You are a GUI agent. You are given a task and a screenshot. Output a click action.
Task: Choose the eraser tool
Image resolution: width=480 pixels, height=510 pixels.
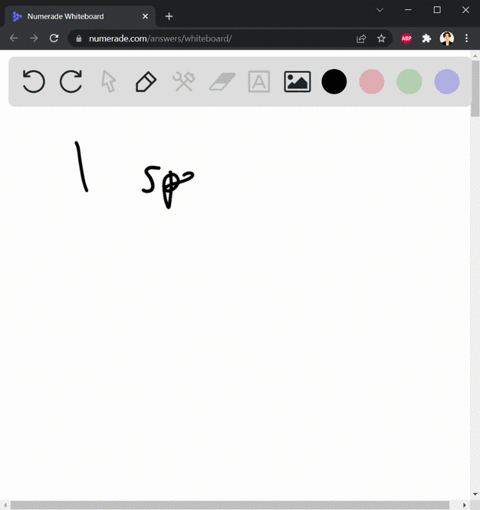click(x=222, y=82)
